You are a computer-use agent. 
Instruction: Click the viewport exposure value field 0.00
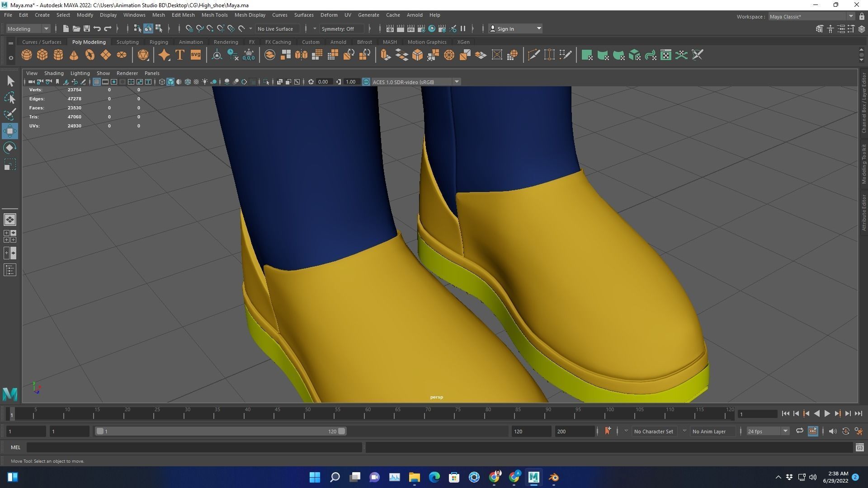323,82
